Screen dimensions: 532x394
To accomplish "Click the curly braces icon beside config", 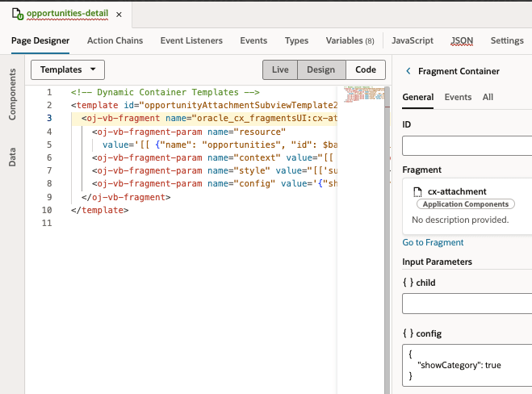I will coord(408,333).
